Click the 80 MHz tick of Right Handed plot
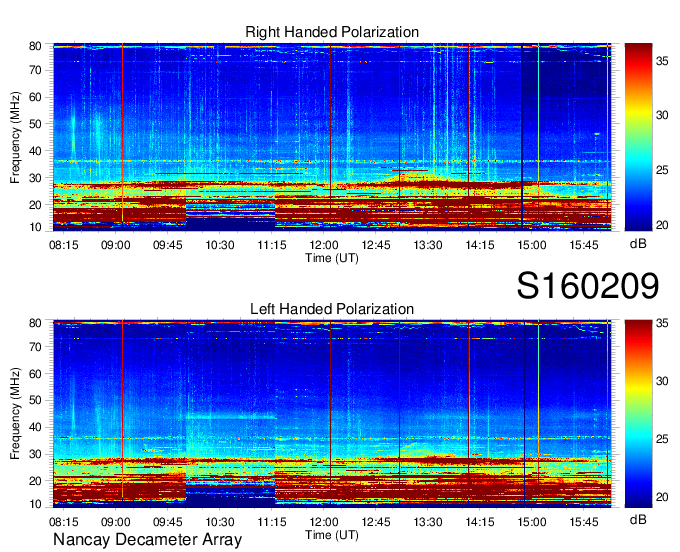Viewport: 680px width, 552px height. pos(35,46)
